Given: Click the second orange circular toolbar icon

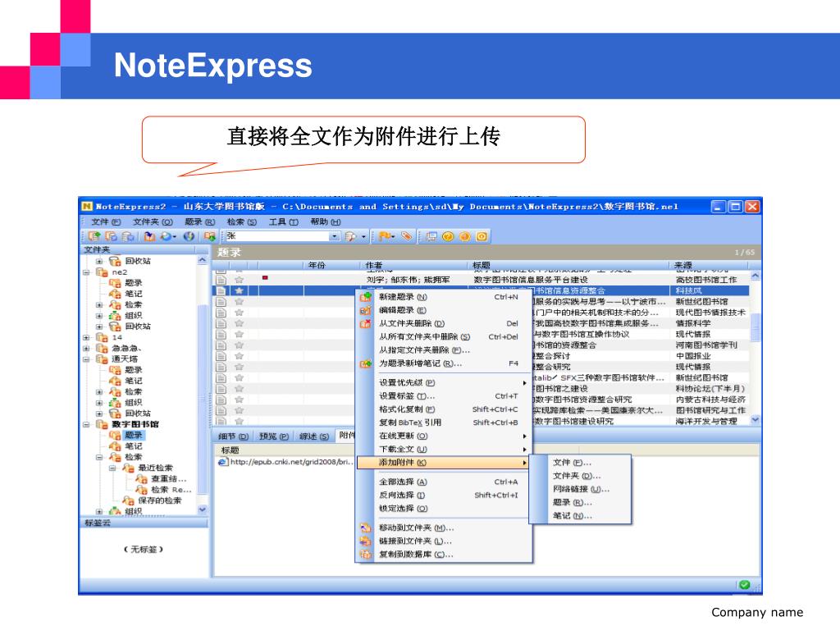Looking at the screenshot, I should click(465, 236).
